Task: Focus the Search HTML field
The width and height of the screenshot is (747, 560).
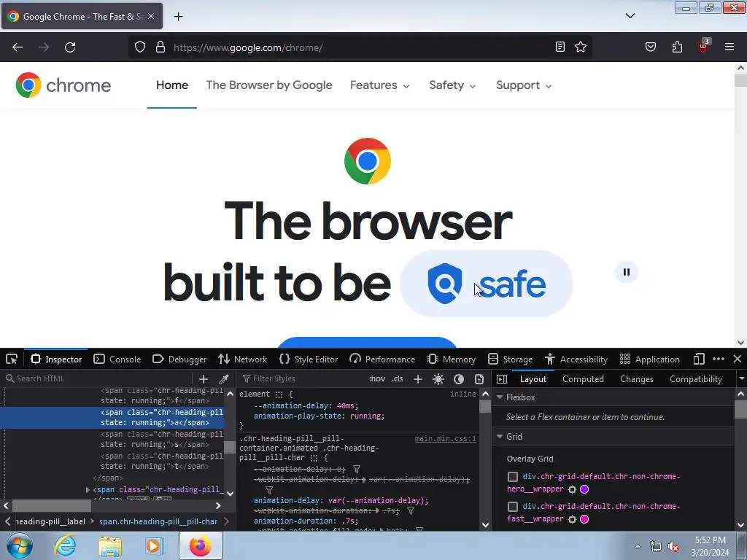Action: click(98, 378)
